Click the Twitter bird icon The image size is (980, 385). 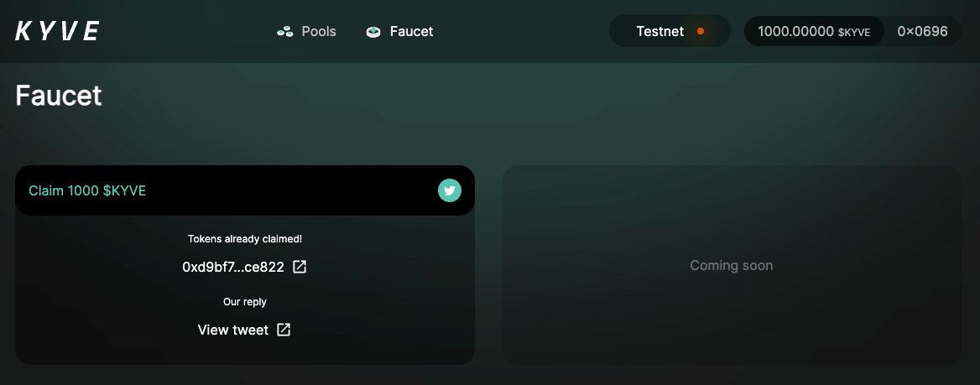click(x=450, y=190)
